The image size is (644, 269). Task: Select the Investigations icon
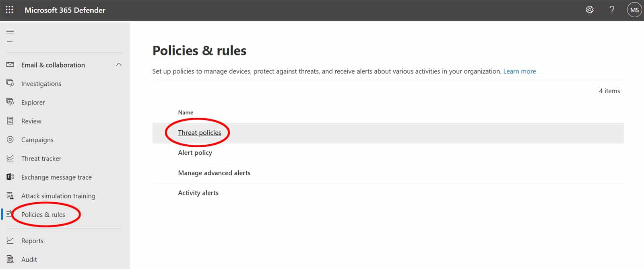[10, 83]
